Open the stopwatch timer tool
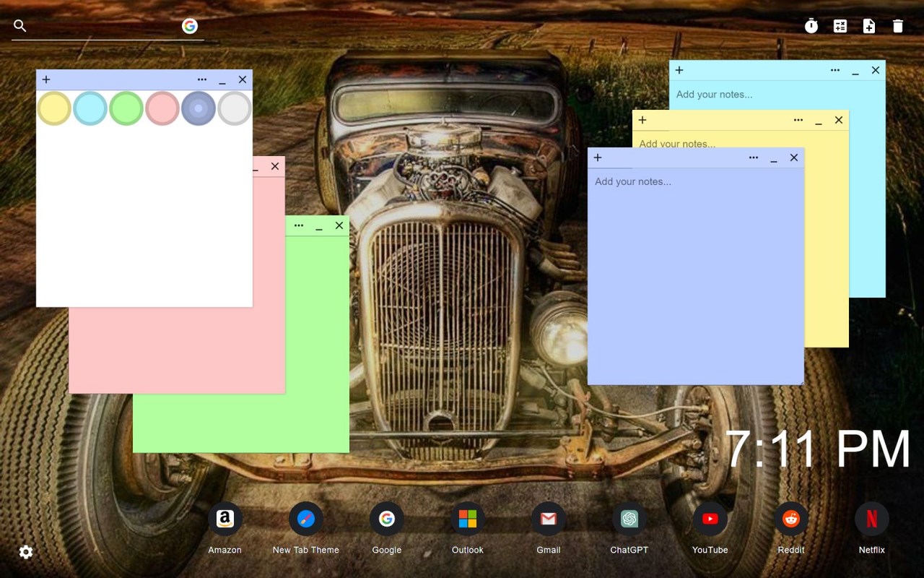Viewport: 924px width, 578px height. (x=811, y=26)
